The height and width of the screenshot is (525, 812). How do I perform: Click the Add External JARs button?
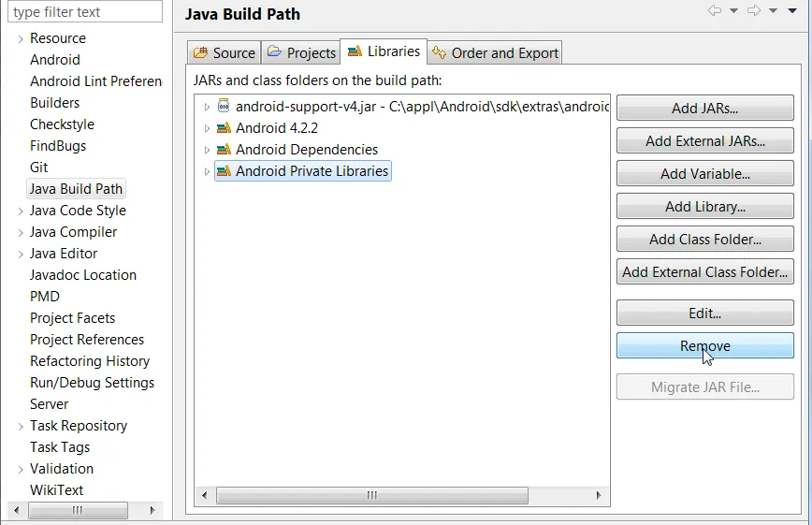[x=704, y=141]
